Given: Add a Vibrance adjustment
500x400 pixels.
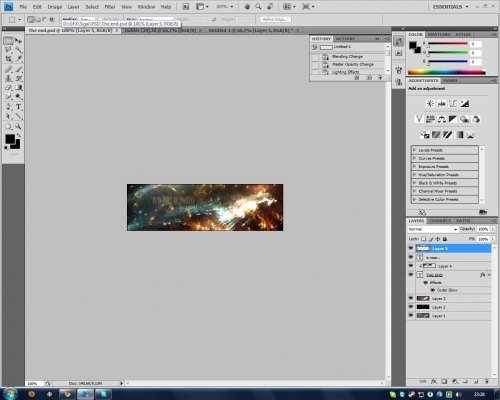Looking at the screenshot, I should [x=419, y=119].
